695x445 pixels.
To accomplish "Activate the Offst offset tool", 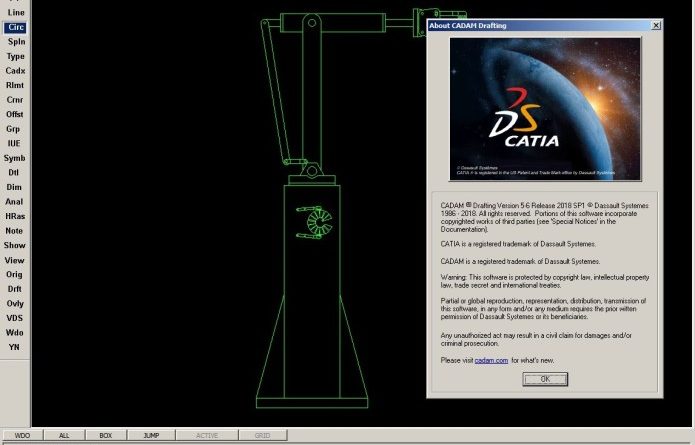I will [x=15, y=114].
